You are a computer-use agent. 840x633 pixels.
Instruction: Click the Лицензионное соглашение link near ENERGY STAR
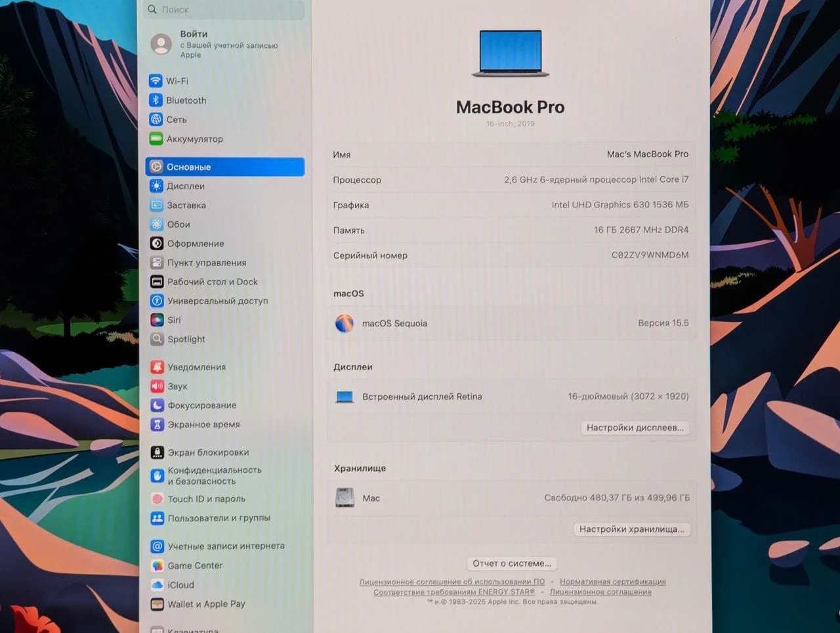(x=600, y=592)
